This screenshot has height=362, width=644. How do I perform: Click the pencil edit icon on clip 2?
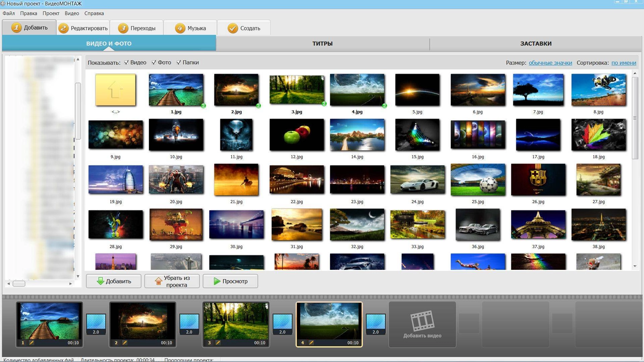(x=124, y=343)
